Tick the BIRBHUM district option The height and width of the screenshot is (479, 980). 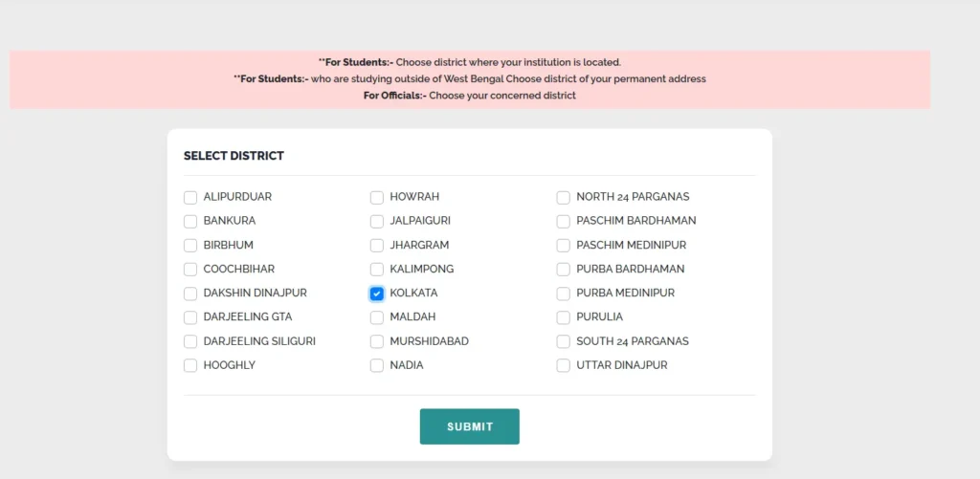tap(190, 245)
